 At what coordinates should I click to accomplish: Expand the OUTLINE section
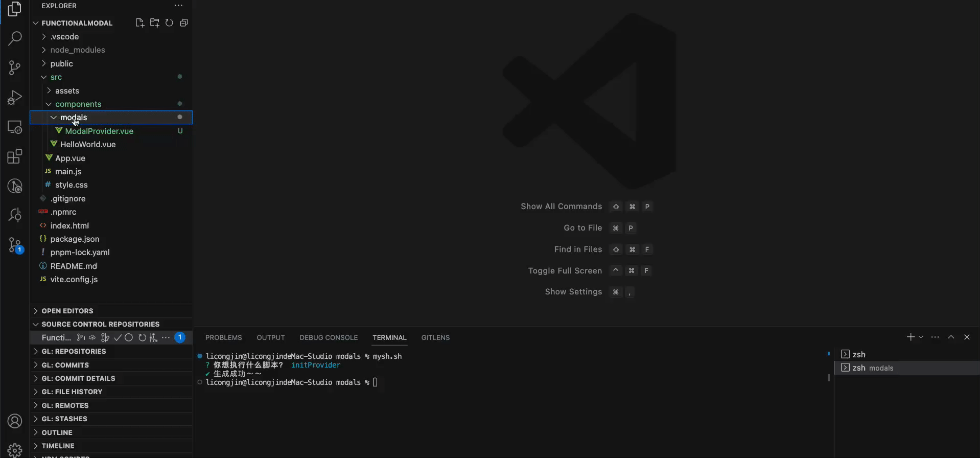pyautogui.click(x=111, y=432)
